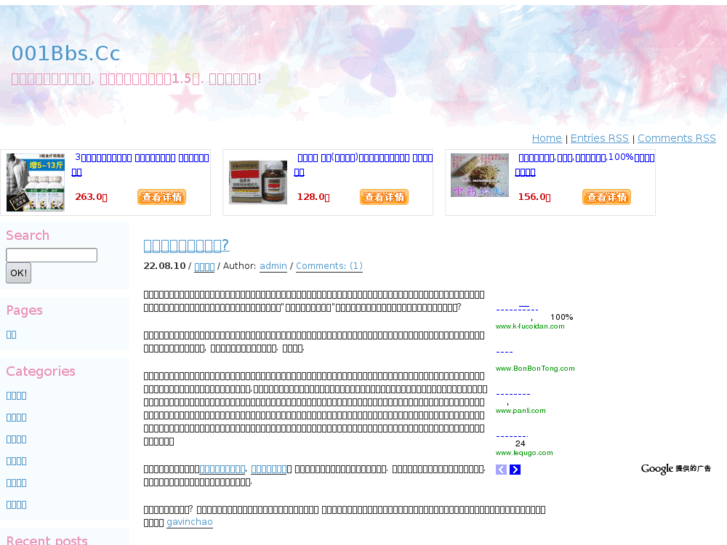Open the www.lequgo.com ad link
This screenshot has width=727, height=545.
tap(524, 453)
